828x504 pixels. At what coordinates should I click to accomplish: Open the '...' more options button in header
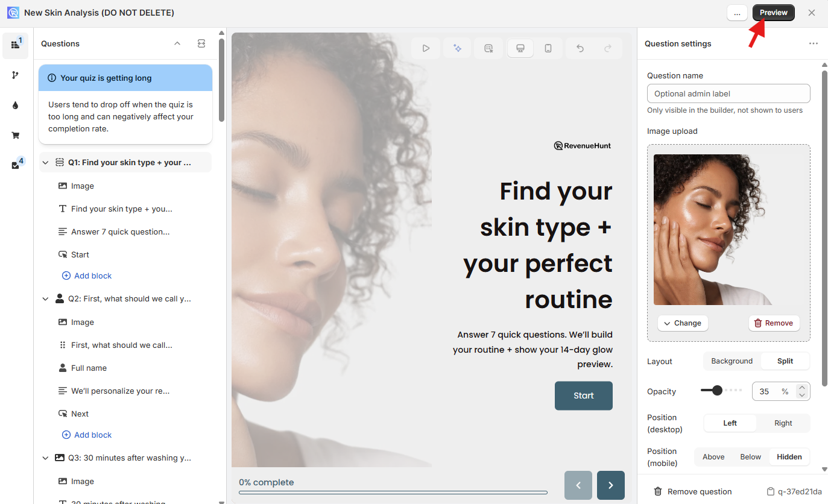point(737,13)
